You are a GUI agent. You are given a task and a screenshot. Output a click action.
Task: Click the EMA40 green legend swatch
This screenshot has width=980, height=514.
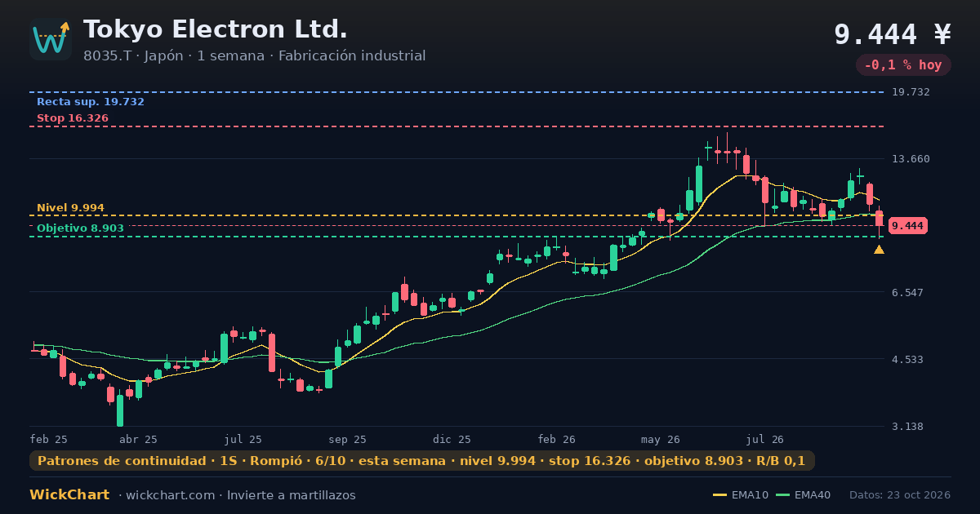click(x=782, y=495)
